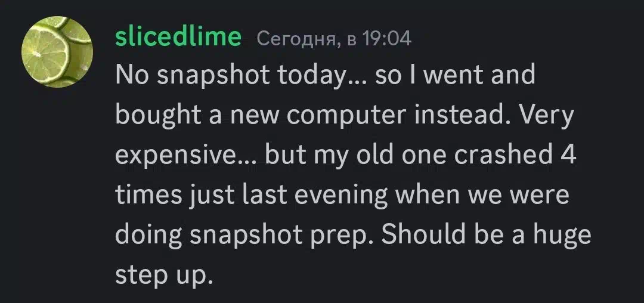This screenshot has height=303, width=644.
Task: Click the last line step up
Action: pyautogui.click(x=165, y=275)
